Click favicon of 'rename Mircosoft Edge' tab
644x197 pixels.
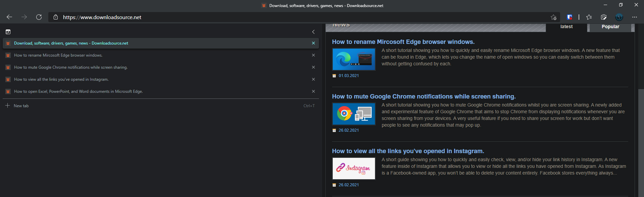pyautogui.click(x=8, y=55)
